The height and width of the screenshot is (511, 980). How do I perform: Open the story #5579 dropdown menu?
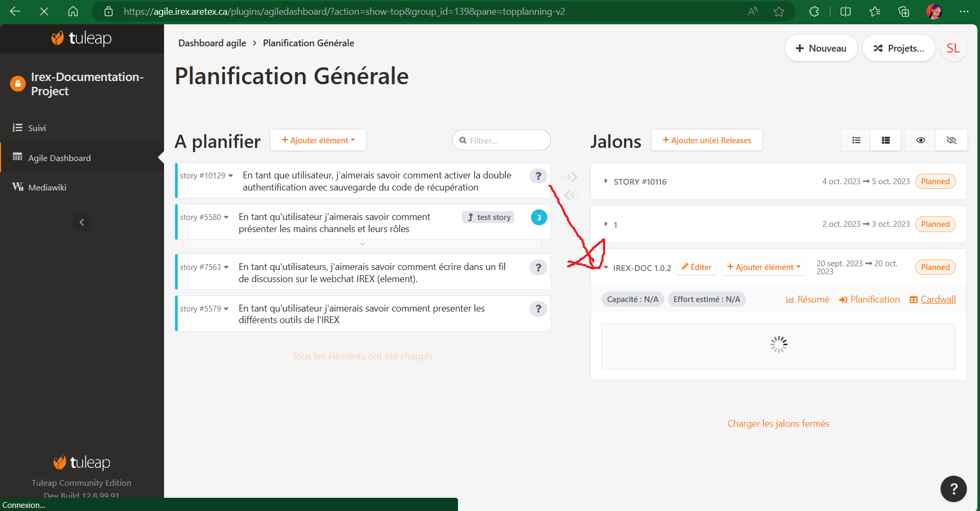pyautogui.click(x=226, y=309)
